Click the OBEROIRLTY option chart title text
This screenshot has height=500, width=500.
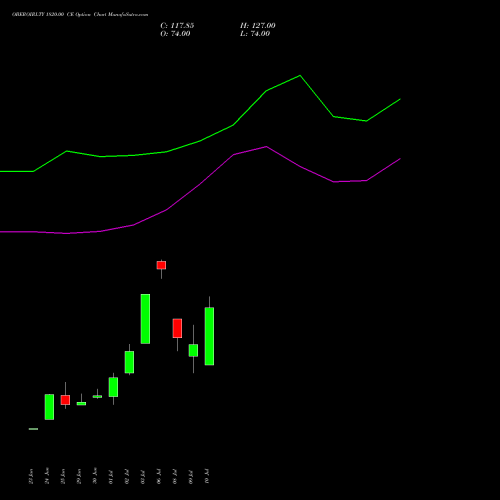80,15
